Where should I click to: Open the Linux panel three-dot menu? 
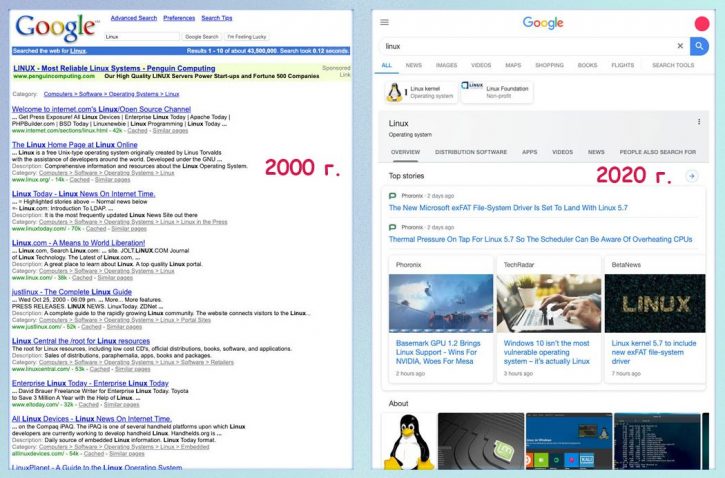coord(699,122)
